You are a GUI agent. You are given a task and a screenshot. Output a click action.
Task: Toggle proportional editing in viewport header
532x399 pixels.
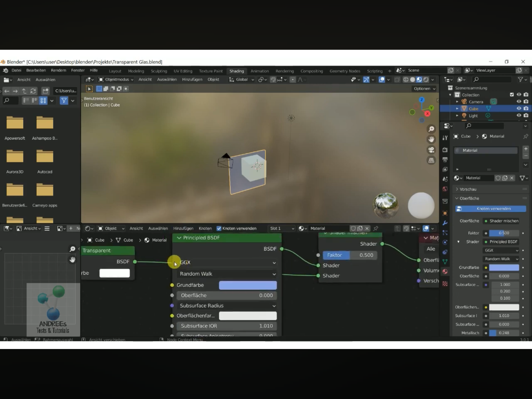pyautogui.click(x=292, y=80)
